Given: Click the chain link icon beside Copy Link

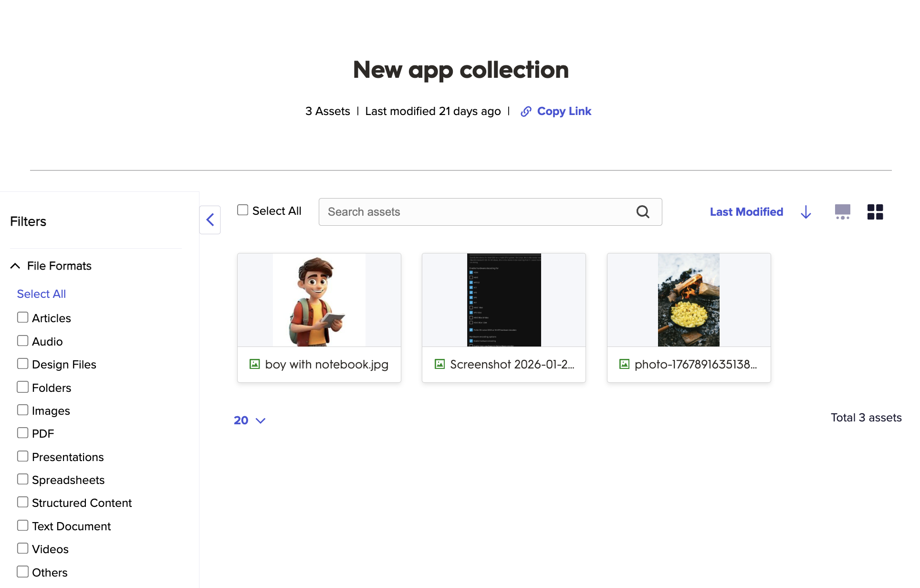Looking at the screenshot, I should [525, 111].
